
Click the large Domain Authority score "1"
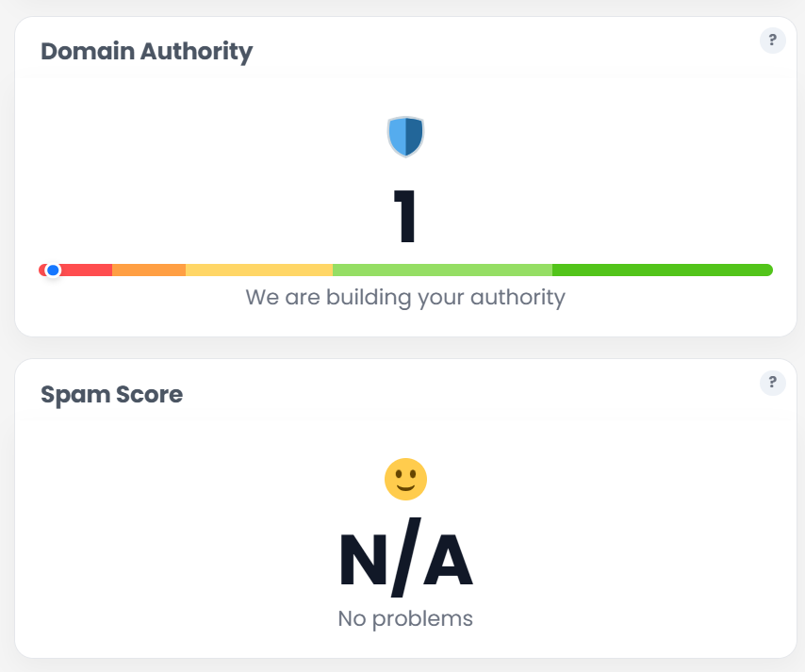coord(405,218)
